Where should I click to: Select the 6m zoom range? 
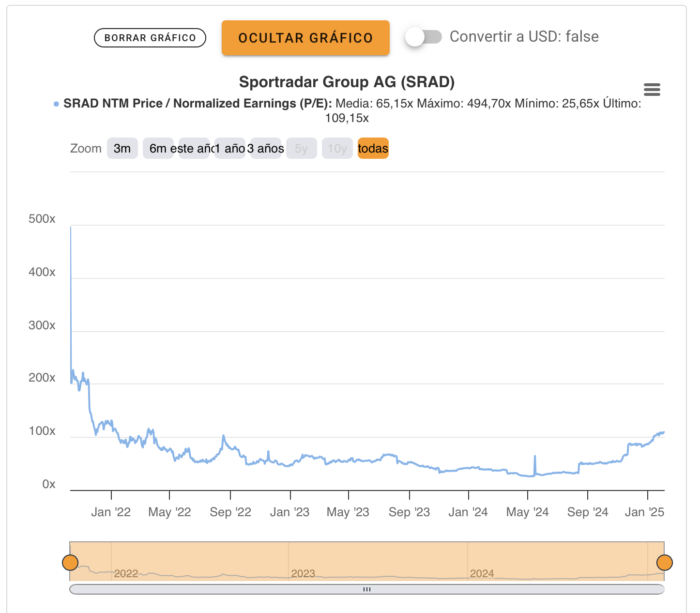[x=158, y=148]
